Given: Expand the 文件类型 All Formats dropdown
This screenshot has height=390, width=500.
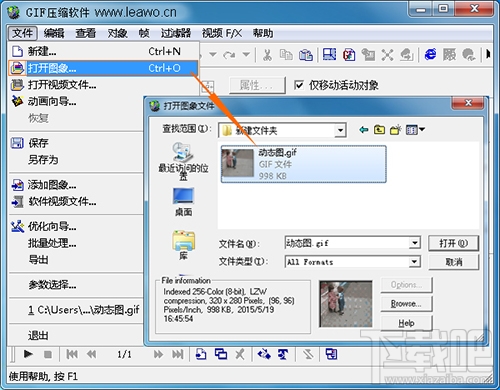Looking at the screenshot, I should 414,262.
